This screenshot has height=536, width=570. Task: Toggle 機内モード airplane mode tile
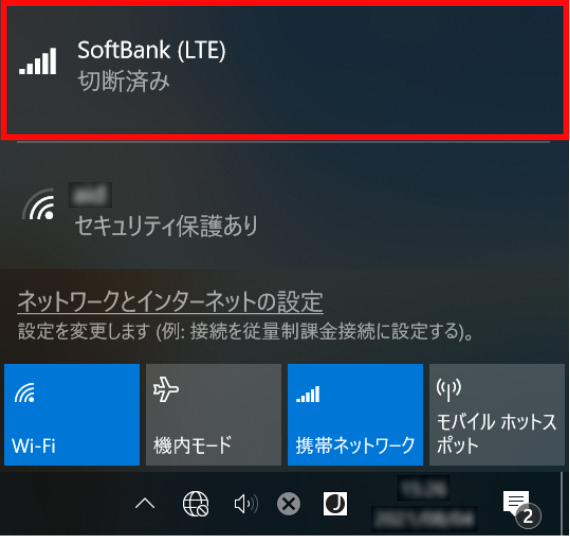(x=213, y=415)
